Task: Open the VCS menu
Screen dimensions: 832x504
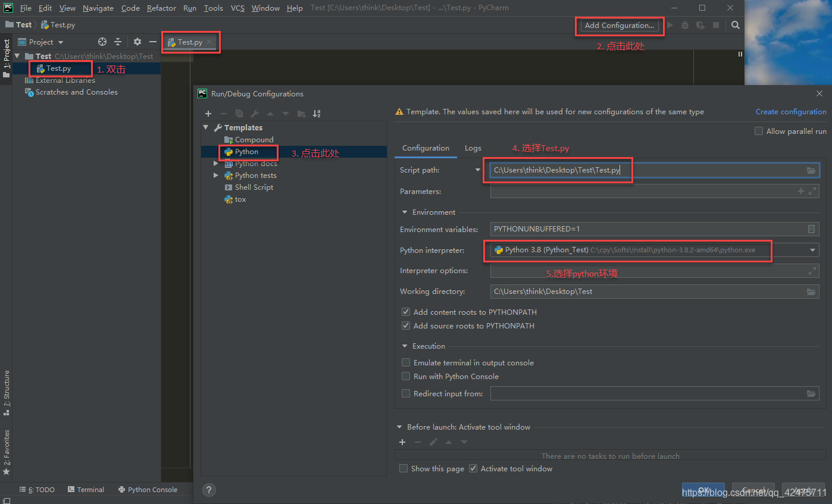Action: (x=237, y=8)
